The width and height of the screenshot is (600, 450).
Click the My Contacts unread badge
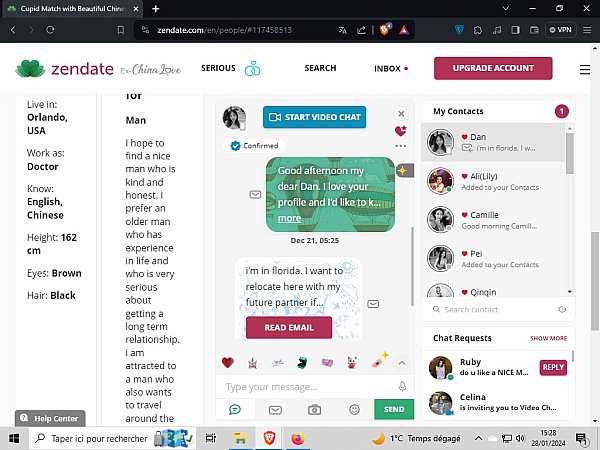coord(561,111)
